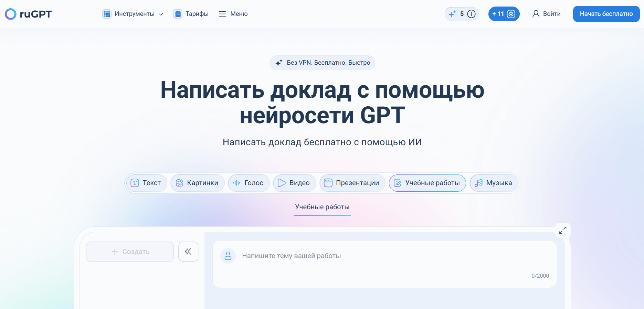Expand the chat to fullscreen
This screenshot has width=644, height=309.
[x=563, y=231]
